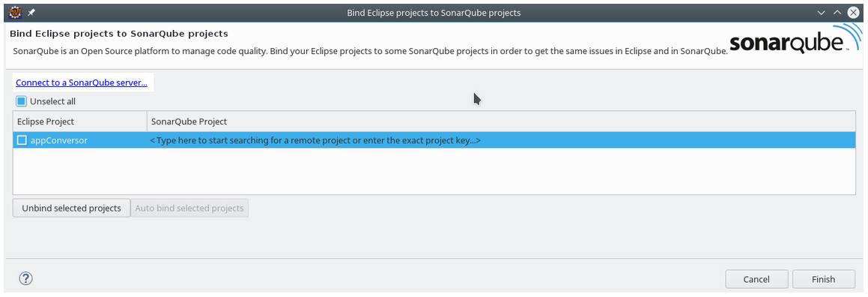Sort by SonarQube Project column header
The width and height of the screenshot is (868, 297).
pos(501,121)
